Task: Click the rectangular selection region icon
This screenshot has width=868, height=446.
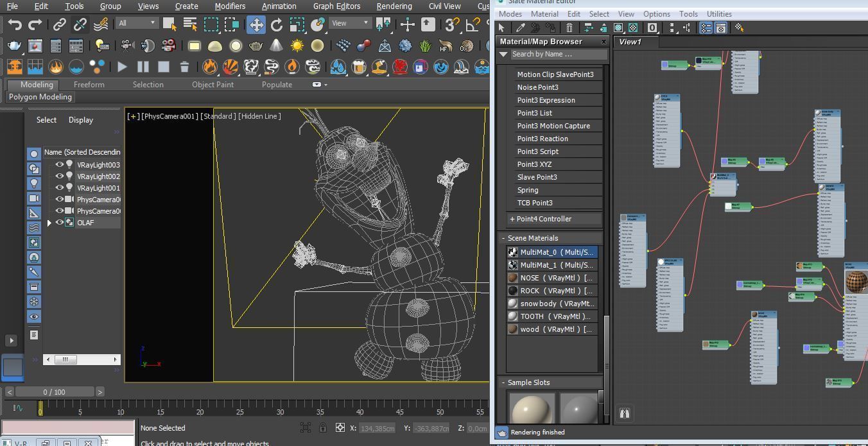Action: pyautogui.click(x=211, y=25)
